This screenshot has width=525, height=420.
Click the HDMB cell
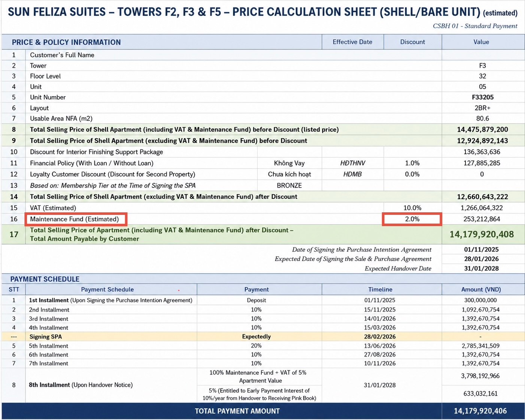tap(353, 174)
